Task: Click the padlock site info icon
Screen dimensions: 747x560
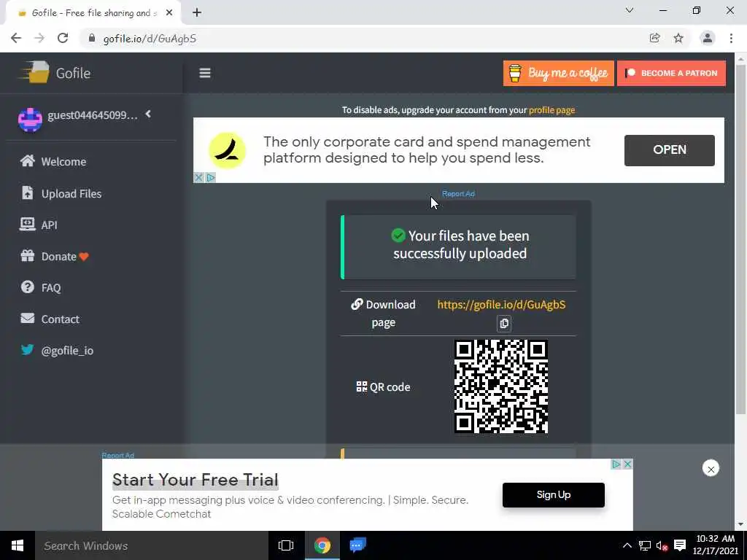Action: click(92, 39)
